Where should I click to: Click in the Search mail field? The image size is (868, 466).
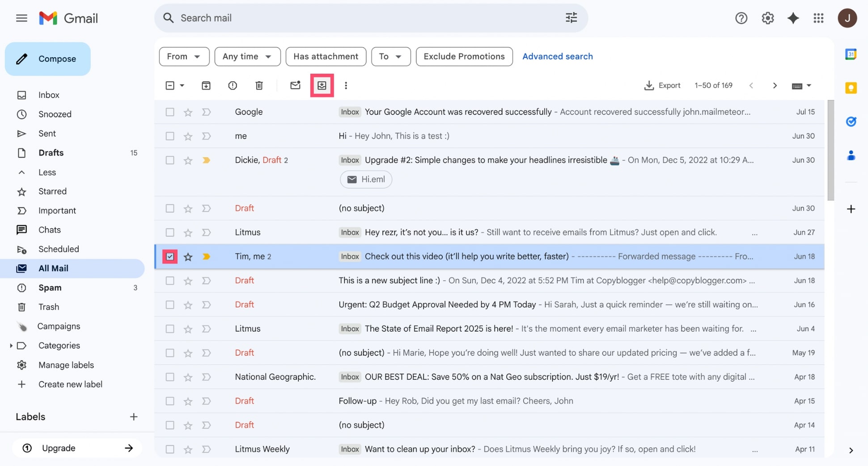(358, 18)
